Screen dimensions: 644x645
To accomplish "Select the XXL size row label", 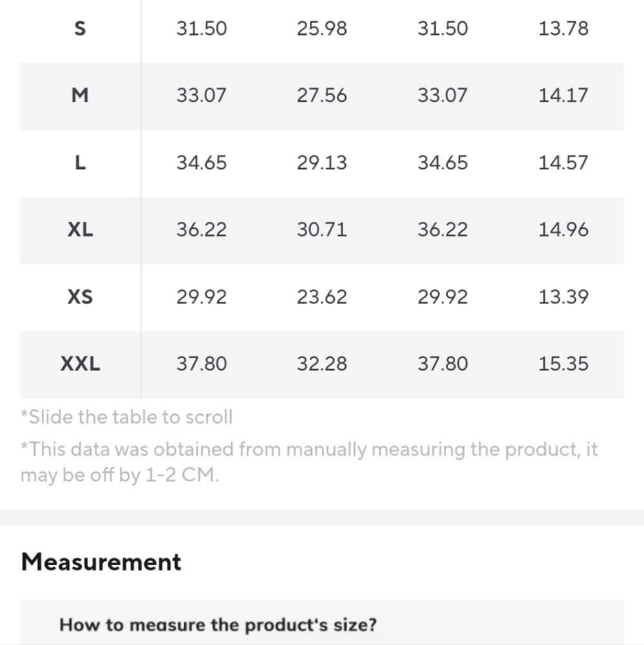I will (x=80, y=364).
